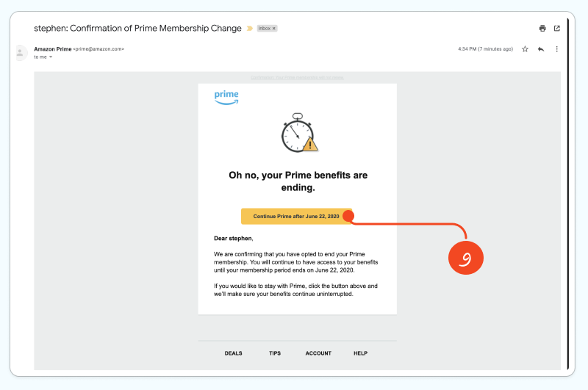Click the "Dear stephen," greeting text

point(234,238)
